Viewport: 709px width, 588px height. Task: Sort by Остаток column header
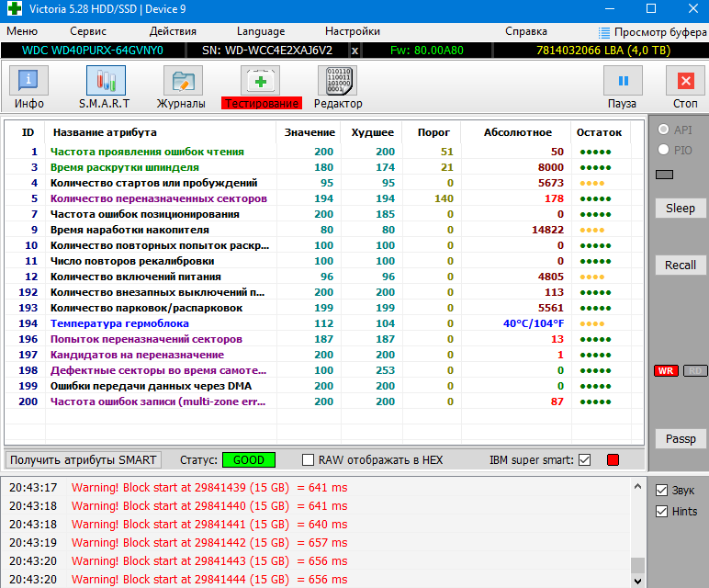point(599,132)
